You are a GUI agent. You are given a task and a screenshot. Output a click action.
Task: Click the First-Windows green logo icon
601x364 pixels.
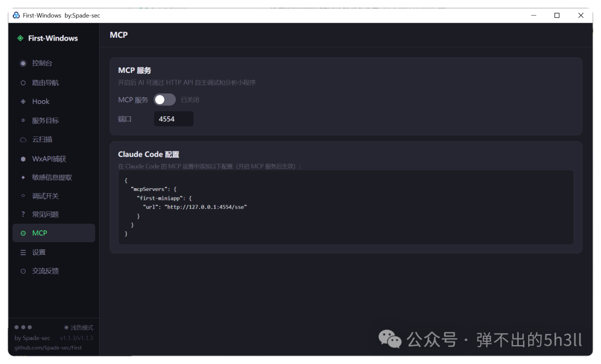pos(21,38)
